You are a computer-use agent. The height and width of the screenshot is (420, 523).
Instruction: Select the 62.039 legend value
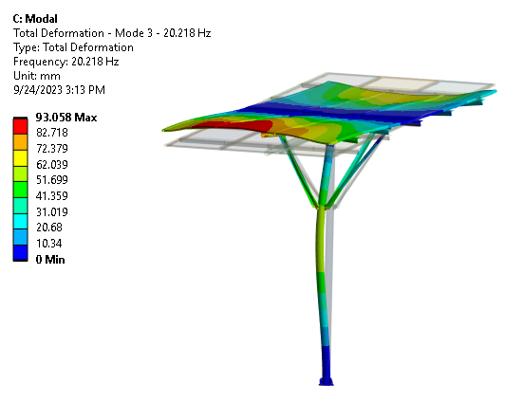coord(52,165)
